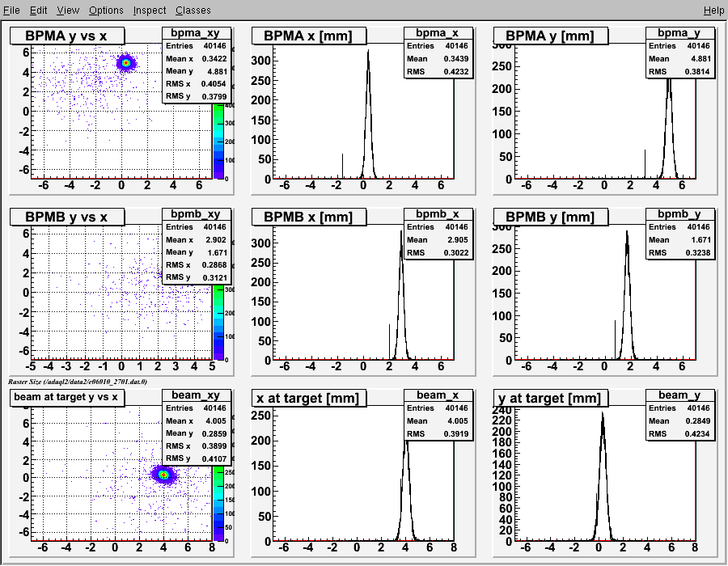Click the 'x at target [mm]' title

point(309,398)
